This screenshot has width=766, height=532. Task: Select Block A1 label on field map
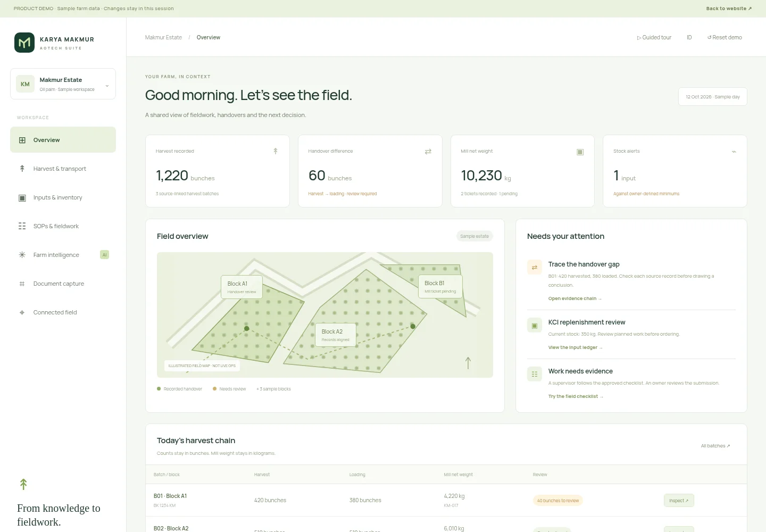click(x=242, y=287)
